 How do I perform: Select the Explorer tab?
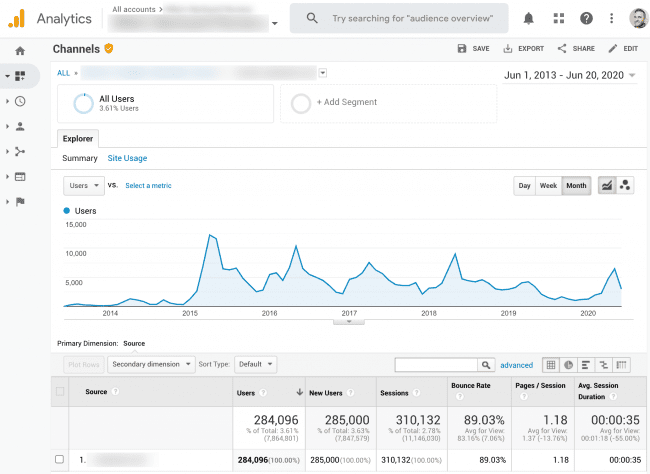coord(78,139)
